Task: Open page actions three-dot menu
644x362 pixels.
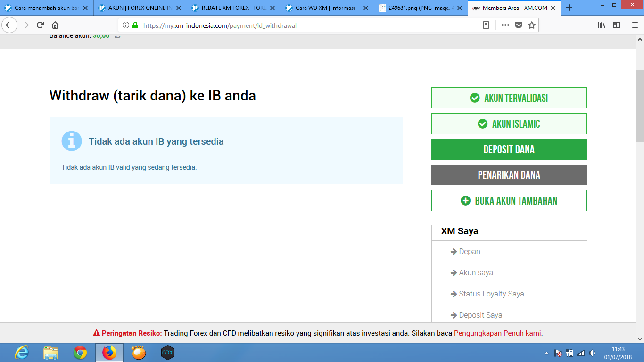Action: click(x=505, y=25)
